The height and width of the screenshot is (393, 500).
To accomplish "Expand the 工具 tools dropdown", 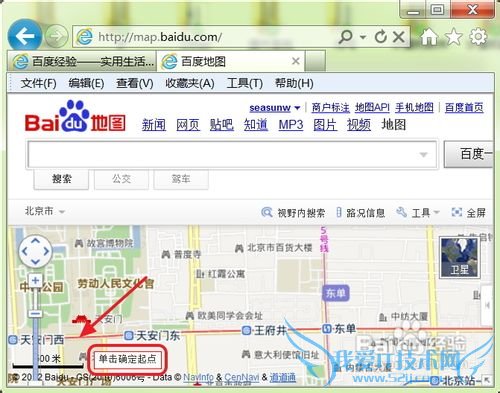I will pyautogui.click(x=418, y=212).
